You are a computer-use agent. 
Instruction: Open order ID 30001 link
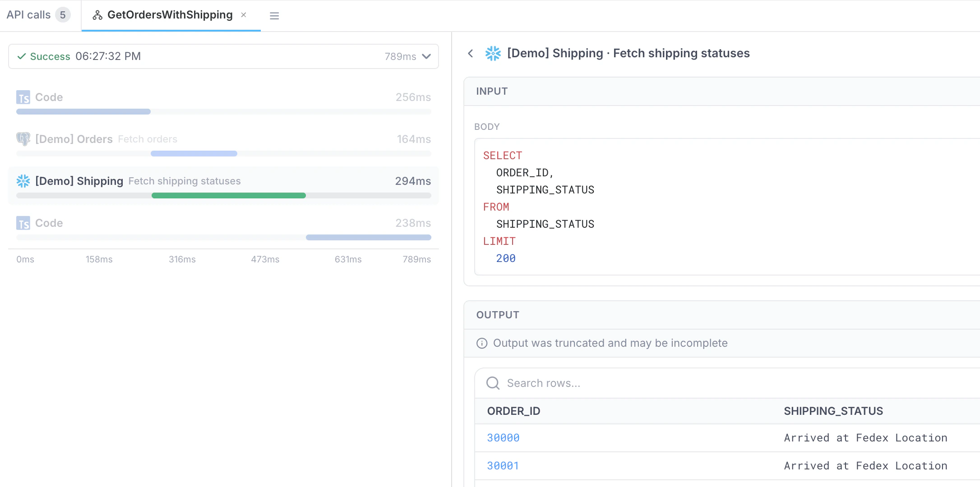[503, 466]
